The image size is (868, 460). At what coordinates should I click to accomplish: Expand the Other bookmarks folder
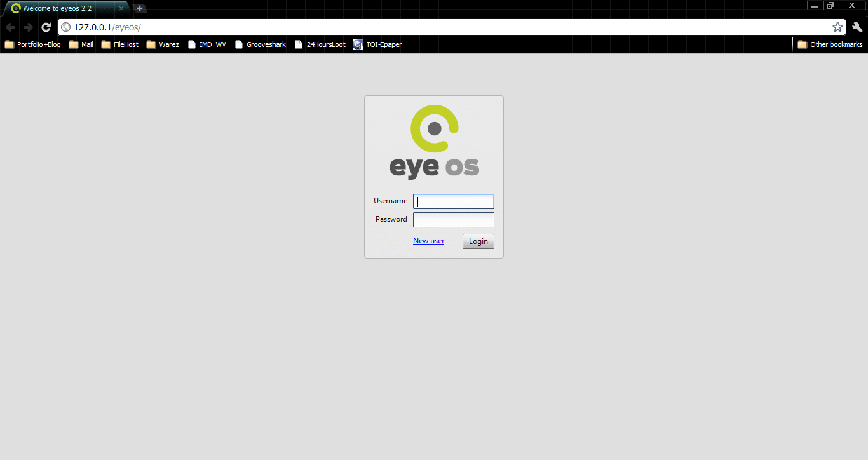click(x=830, y=44)
